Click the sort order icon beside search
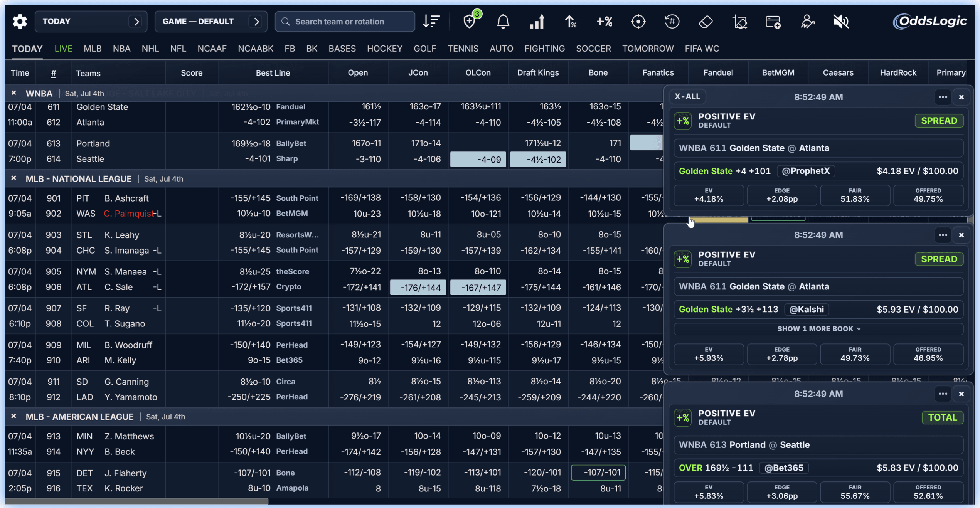The width and height of the screenshot is (980, 508). (431, 21)
